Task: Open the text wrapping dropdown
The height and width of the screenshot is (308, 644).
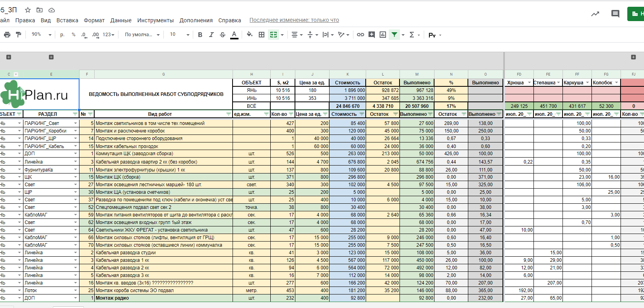Action: tap(328, 35)
